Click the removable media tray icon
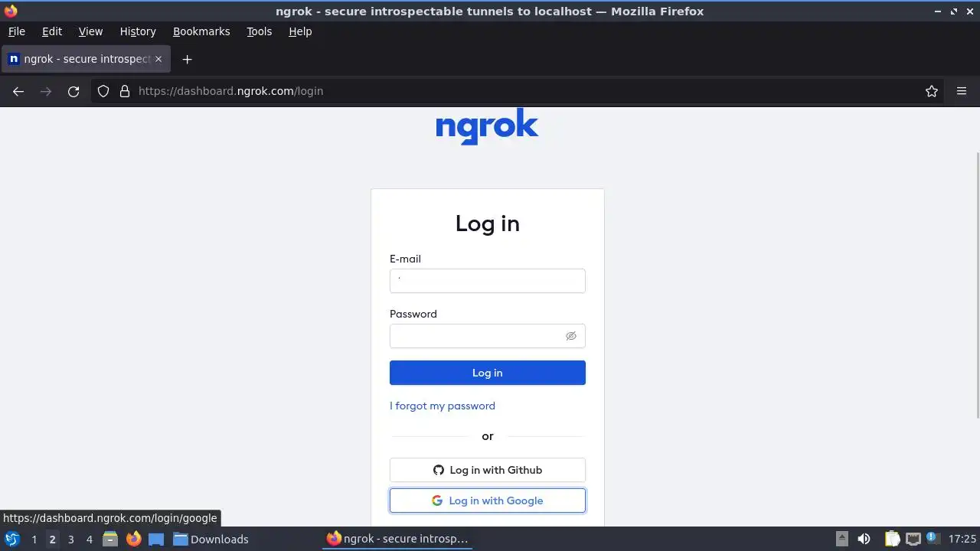980x551 pixels. point(841,539)
